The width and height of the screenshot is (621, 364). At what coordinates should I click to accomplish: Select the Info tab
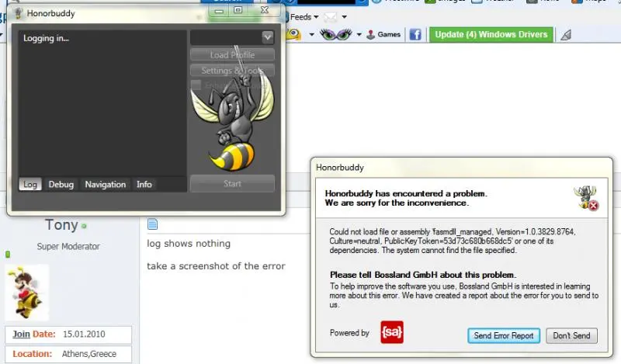pyautogui.click(x=144, y=184)
